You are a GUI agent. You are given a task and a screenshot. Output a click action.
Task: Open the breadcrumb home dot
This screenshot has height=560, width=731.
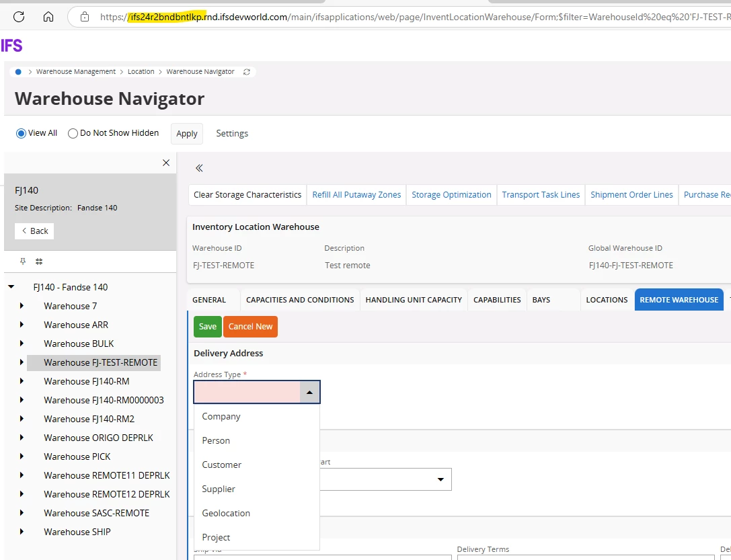point(18,72)
